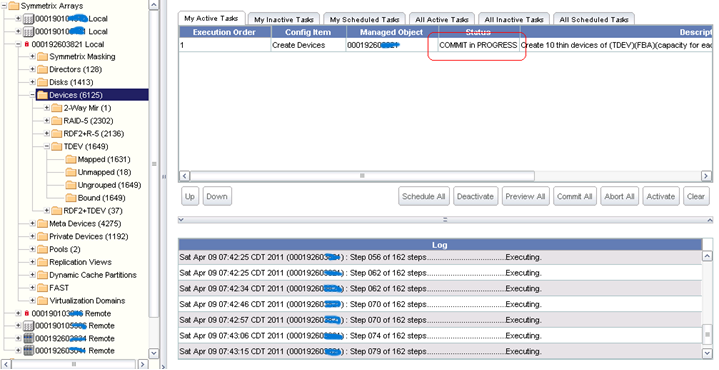
Task: Move task Down in execution order
Action: pos(217,196)
